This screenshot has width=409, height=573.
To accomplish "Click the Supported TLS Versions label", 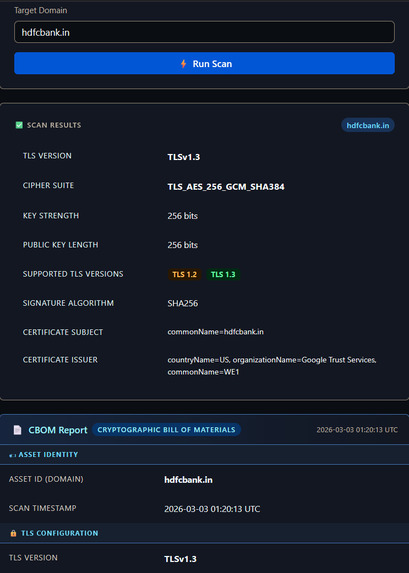I will point(73,274).
